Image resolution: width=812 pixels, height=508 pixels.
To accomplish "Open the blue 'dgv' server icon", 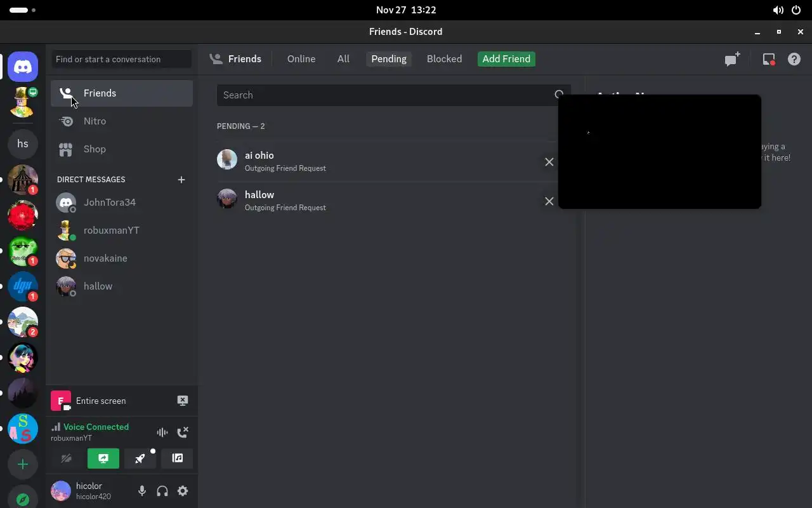I will pos(23,286).
